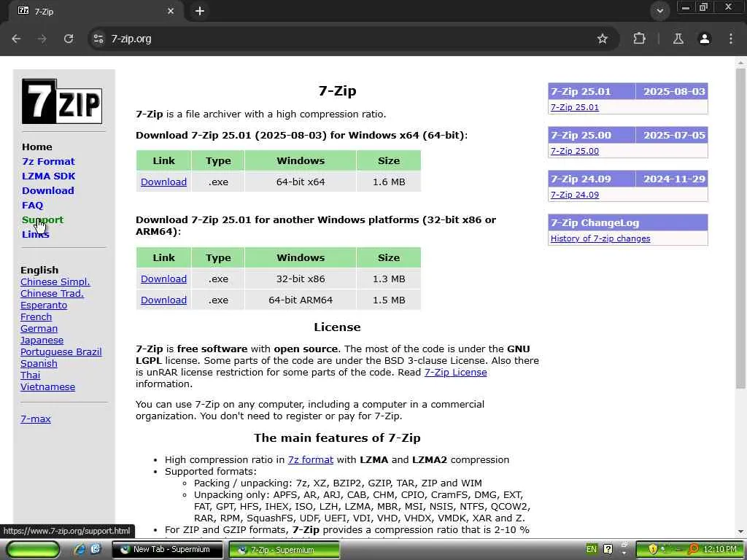Click the second quick launch icon
Screen dimensions: 747x560
(96, 549)
